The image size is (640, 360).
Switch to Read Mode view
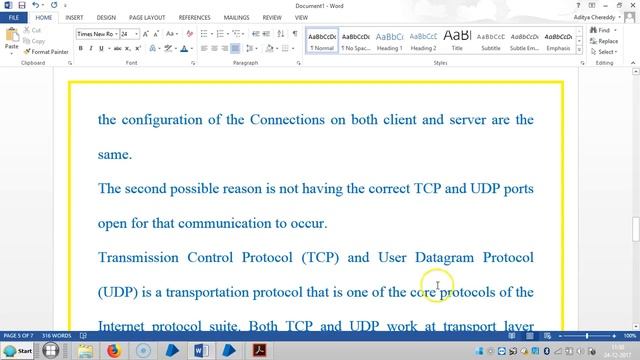coord(512,336)
